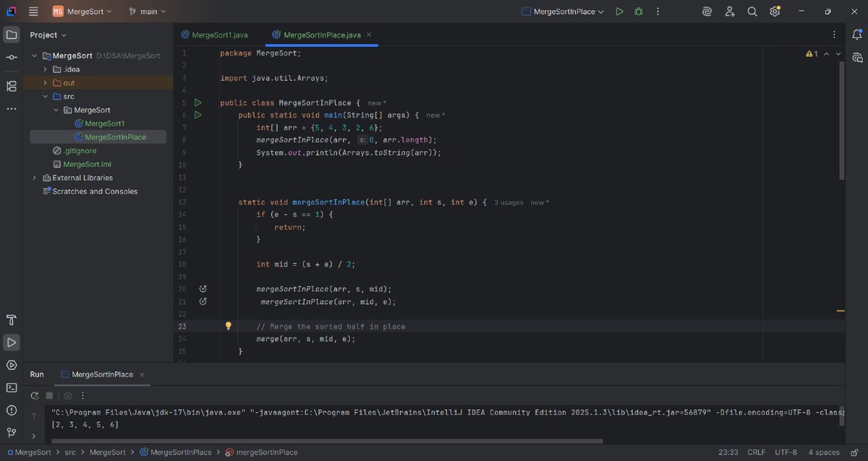This screenshot has height=461, width=868.
Task: Close the MergeSortInPlace run tab
Action: 142,374
